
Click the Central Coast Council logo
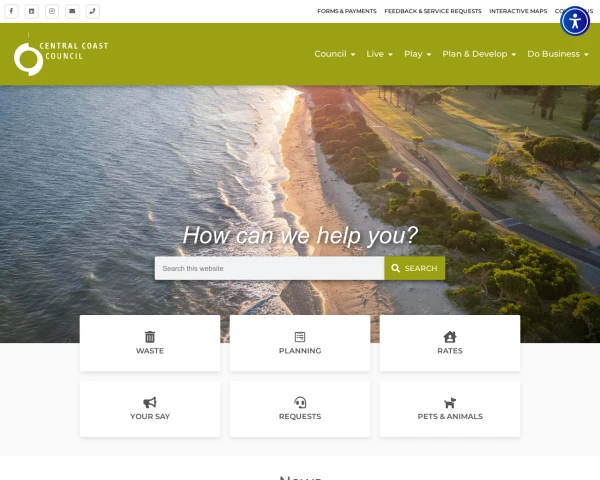61,54
